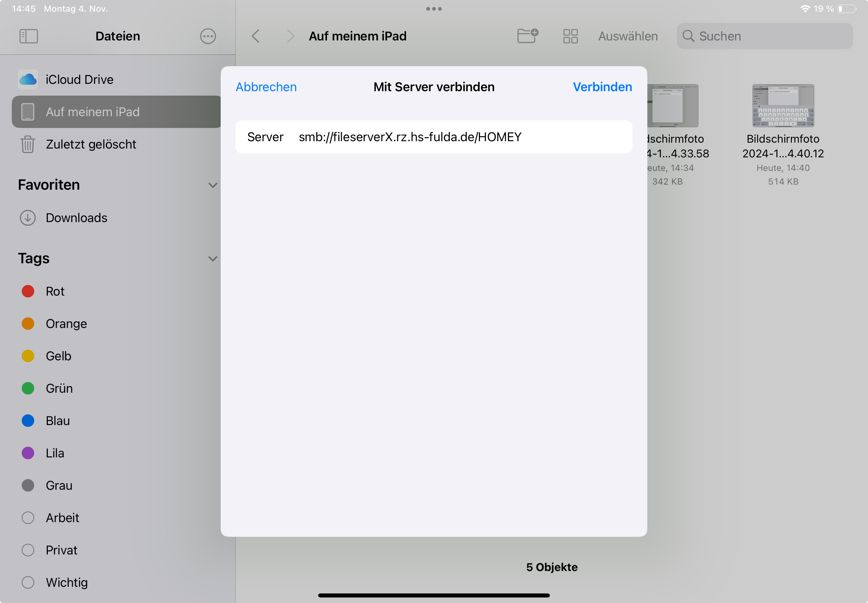Tap the forward navigation arrow
Screen dimensions: 868x603
(290, 36)
